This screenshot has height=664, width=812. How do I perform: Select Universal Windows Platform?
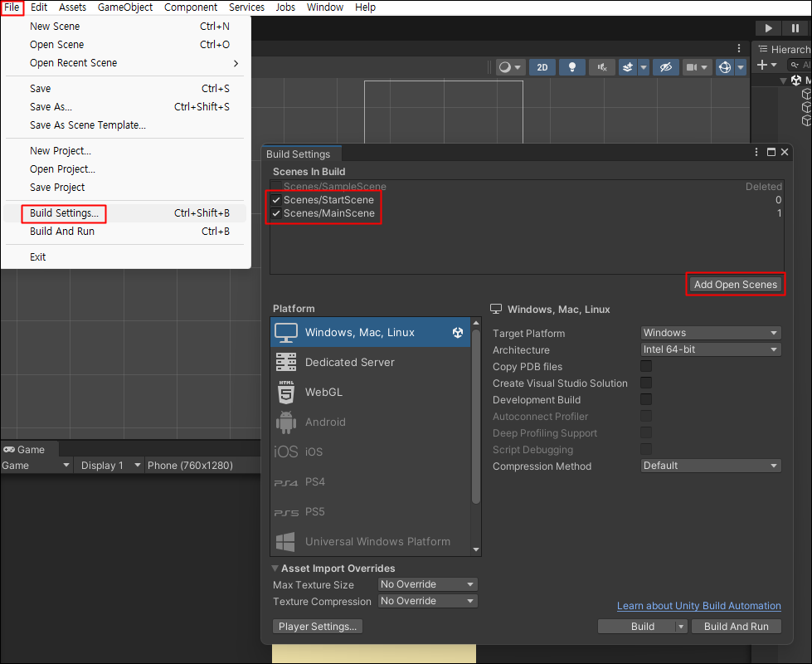tap(370, 542)
